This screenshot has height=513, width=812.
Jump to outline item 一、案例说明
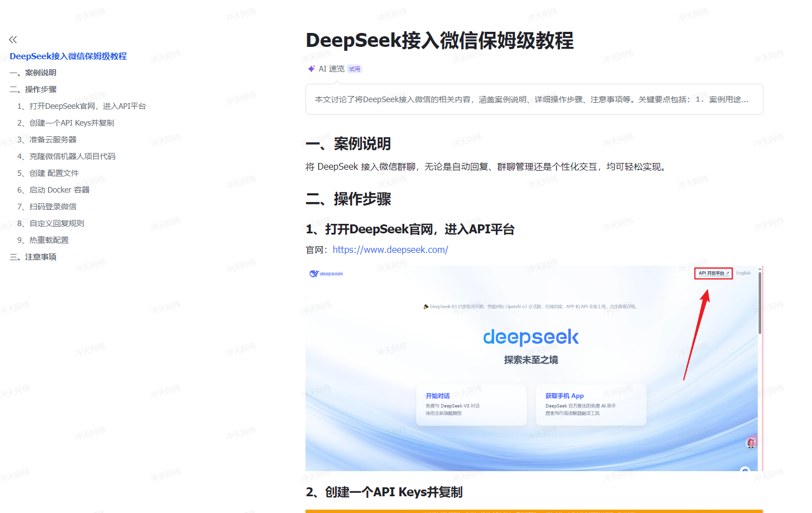tap(33, 73)
